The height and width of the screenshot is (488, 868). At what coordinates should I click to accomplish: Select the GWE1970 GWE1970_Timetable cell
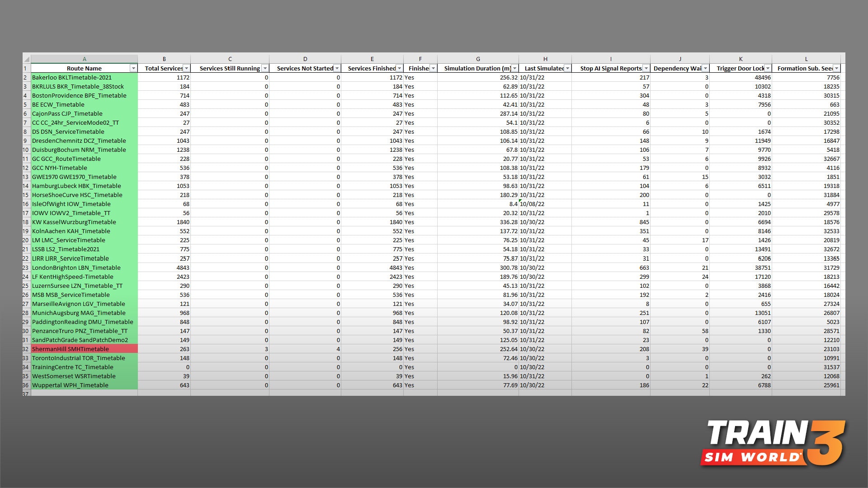click(x=84, y=177)
